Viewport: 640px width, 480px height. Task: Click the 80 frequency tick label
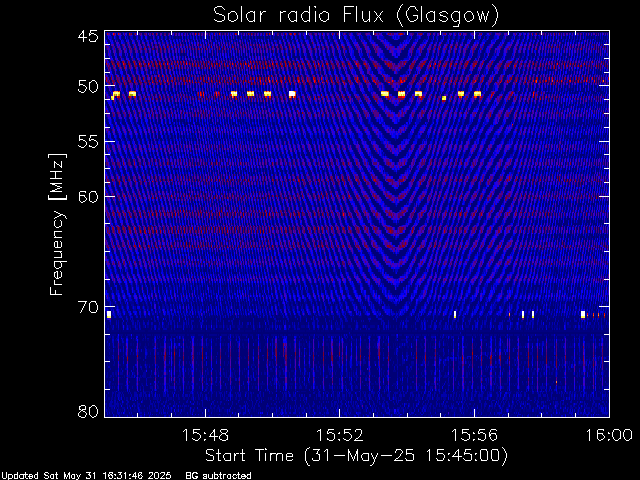(x=88, y=411)
